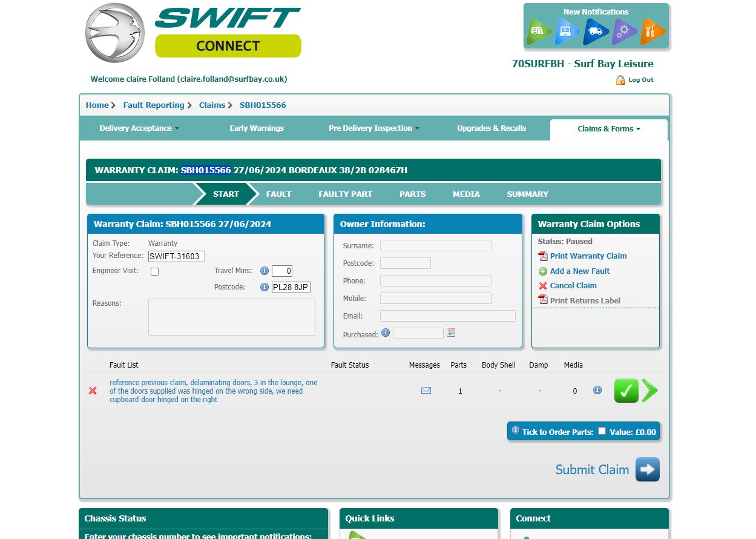Image resolution: width=756 pixels, height=539 pixels.
Task: Click the info icon beside Tick to Order Parts
Action: (x=516, y=430)
